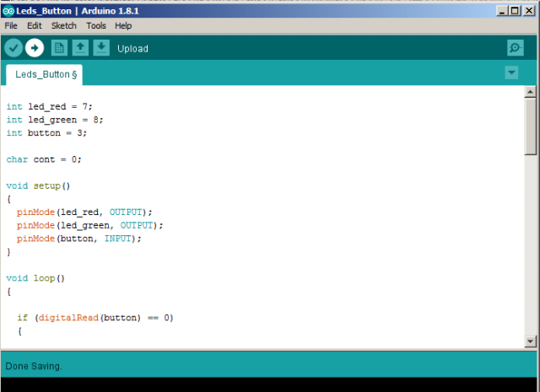Click 'pinMode(led_green, OUTPUT);' line
Viewport: 540px width, 392px height.
click(x=90, y=225)
